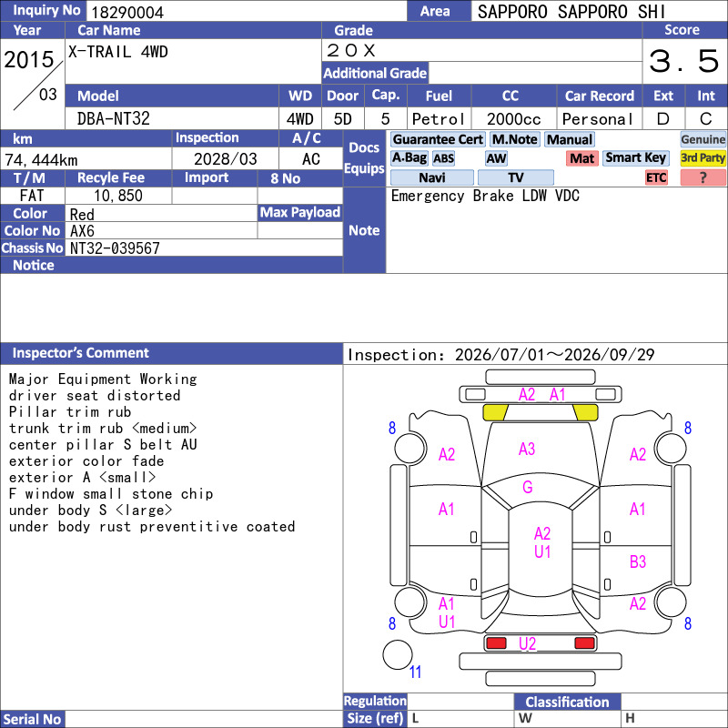The height and width of the screenshot is (728, 728).
Task: Click the Genuine badge
Action: tap(703, 139)
